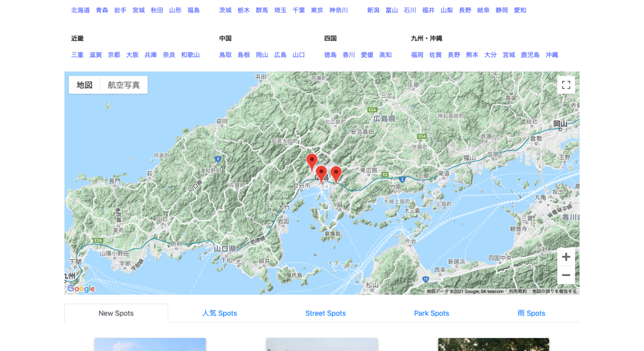The height and width of the screenshot is (351, 644).
Task: Switch to the 人気 Spots tab
Action: [219, 313]
